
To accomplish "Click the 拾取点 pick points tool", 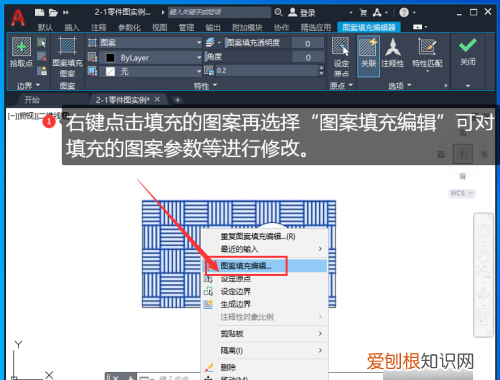I will point(21,52).
